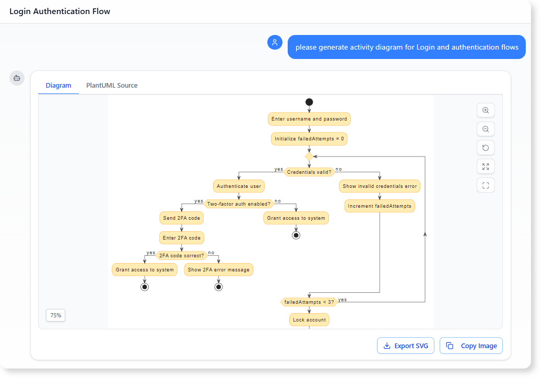
Task: Copy the diagram image
Action: (471, 346)
